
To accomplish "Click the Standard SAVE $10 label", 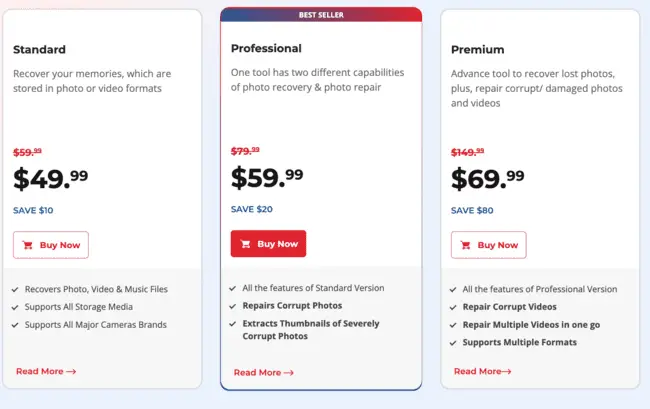I will coord(33,211).
